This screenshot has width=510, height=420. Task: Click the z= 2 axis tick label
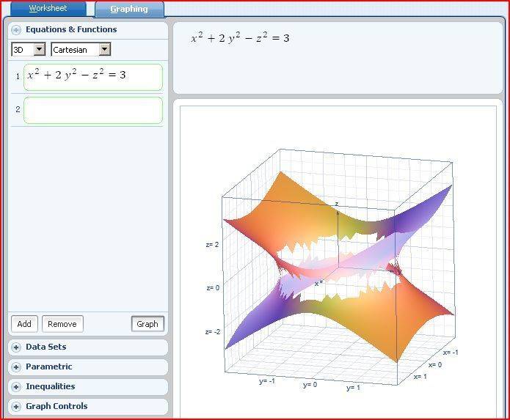(x=213, y=245)
